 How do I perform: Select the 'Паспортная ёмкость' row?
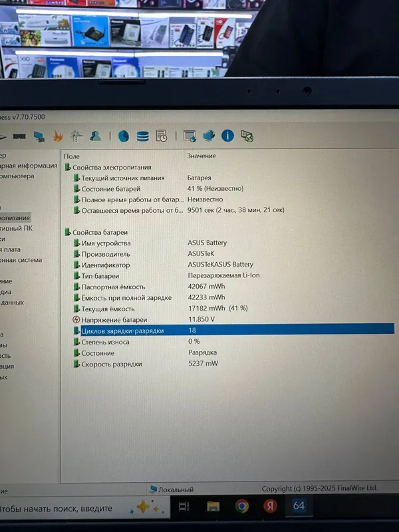pyautogui.click(x=113, y=287)
